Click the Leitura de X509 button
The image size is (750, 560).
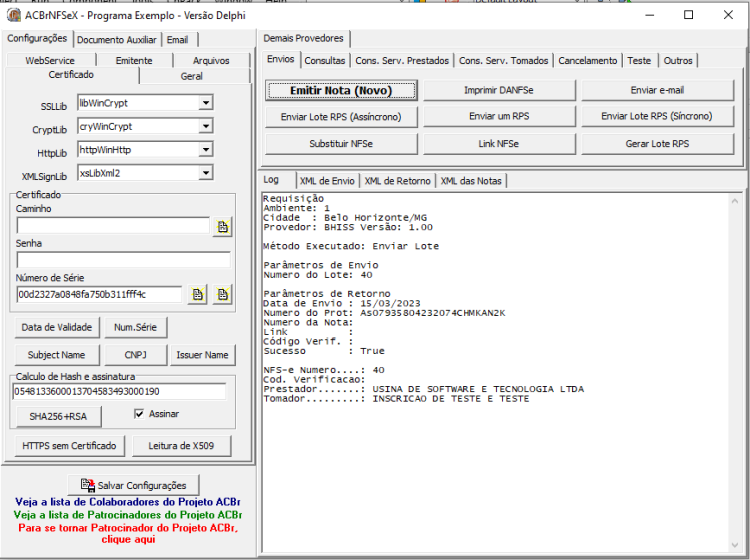[x=181, y=446]
